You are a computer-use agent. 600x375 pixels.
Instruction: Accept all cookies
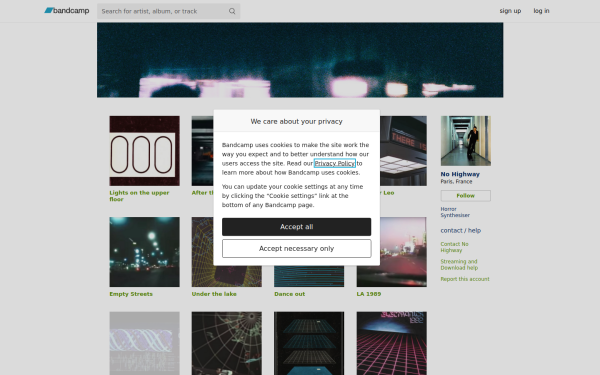297,227
